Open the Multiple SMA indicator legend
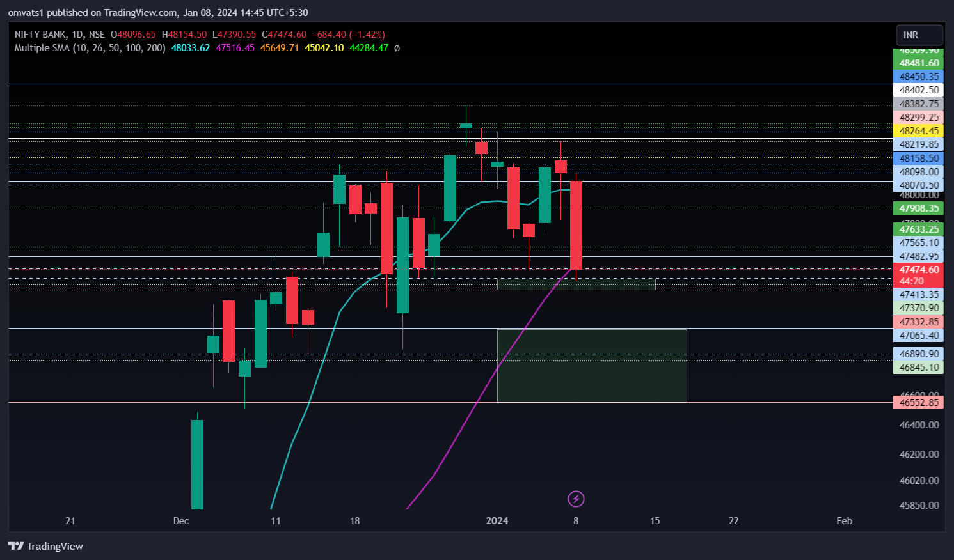This screenshot has height=560, width=954. pos(90,48)
